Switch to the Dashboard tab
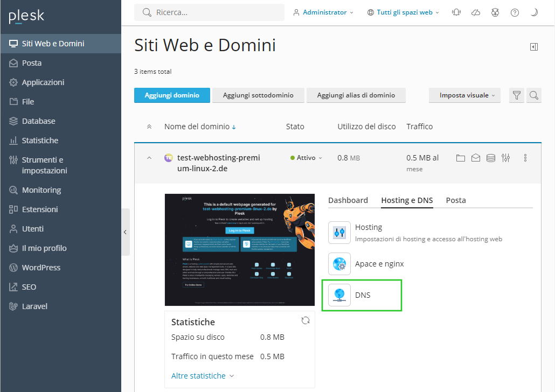This screenshot has width=555, height=392. click(348, 200)
